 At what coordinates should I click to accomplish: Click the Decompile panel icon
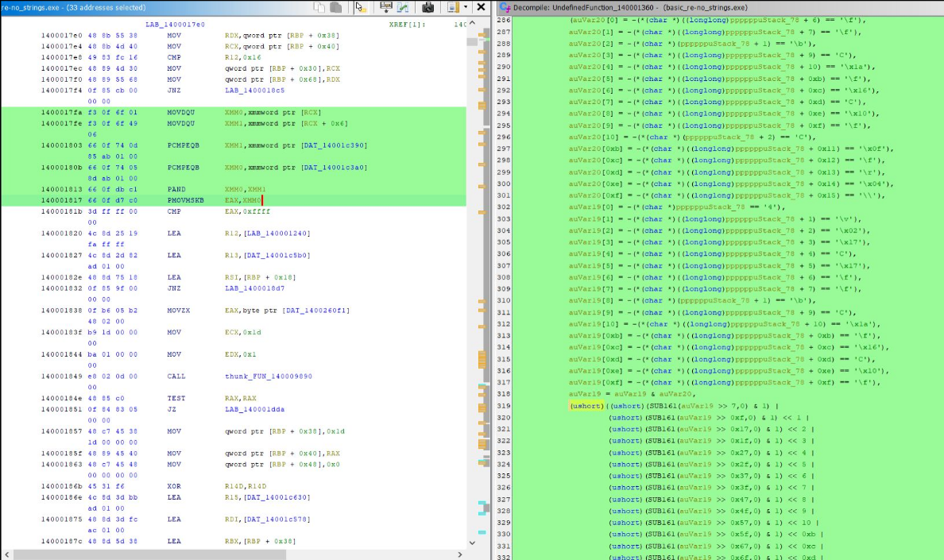pos(505,7)
